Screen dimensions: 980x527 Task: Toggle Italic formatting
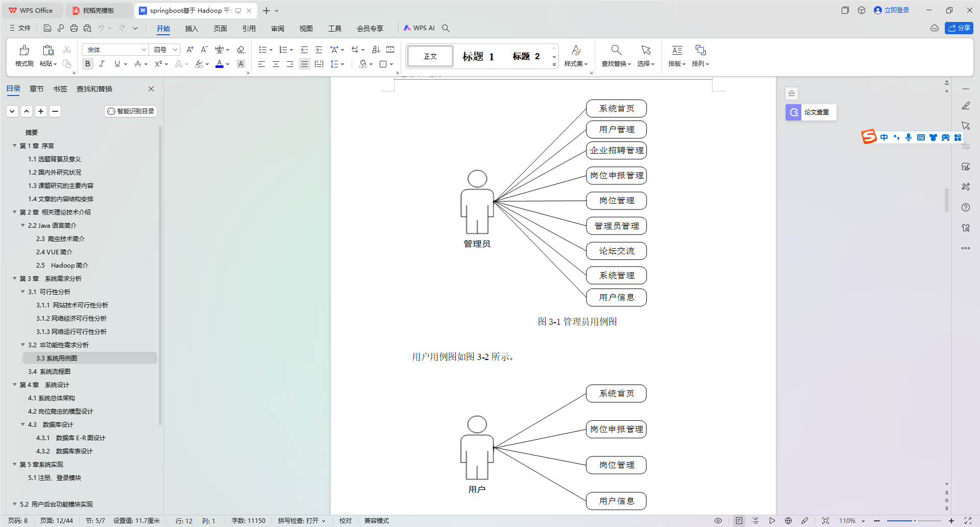(102, 64)
